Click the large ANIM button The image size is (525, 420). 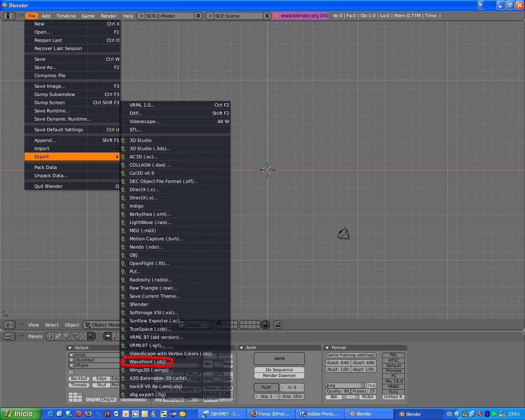pos(279,358)
